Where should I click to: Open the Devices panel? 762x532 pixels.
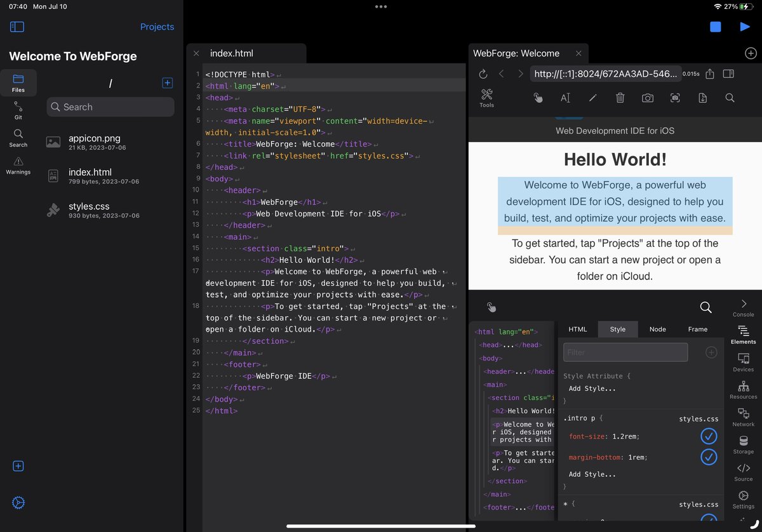pyautogui.click(x=744, y=362)
